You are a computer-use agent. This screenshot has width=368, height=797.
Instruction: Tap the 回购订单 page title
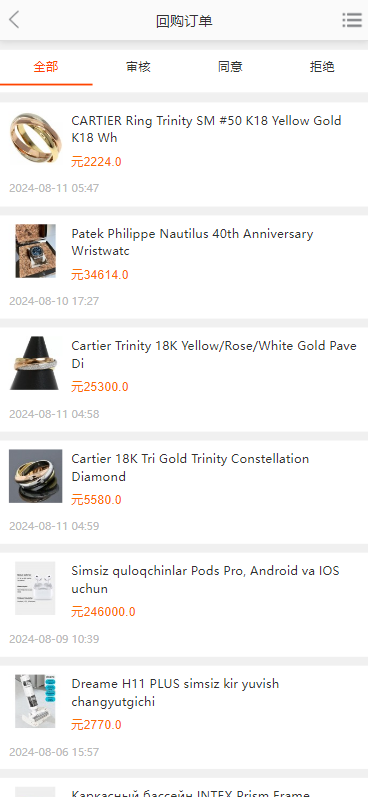(184, 21)
